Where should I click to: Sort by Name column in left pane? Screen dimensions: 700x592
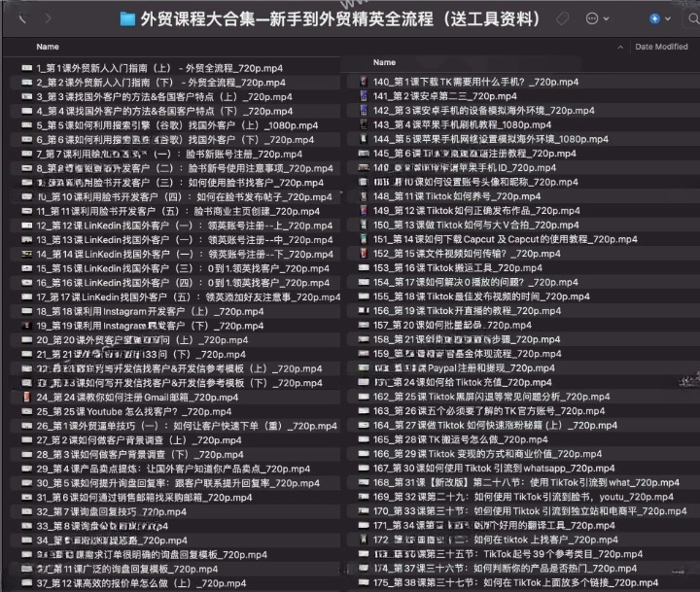[48, 47]
